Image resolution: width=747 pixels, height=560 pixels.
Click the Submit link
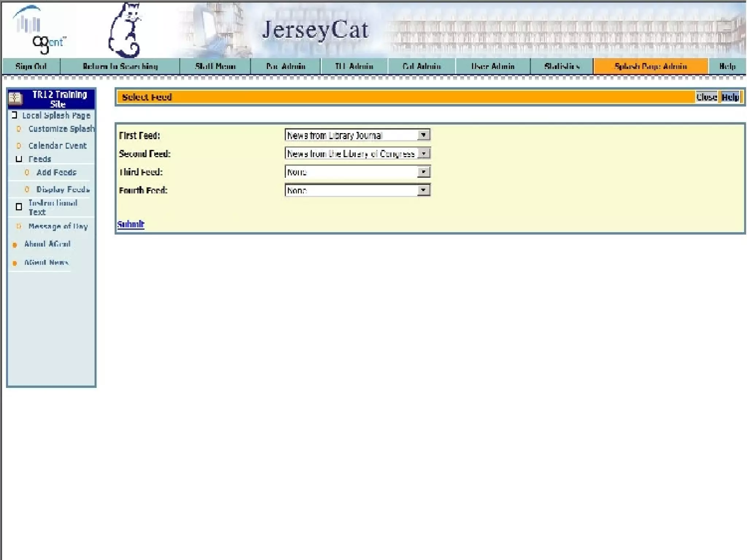tap(131, 224)
